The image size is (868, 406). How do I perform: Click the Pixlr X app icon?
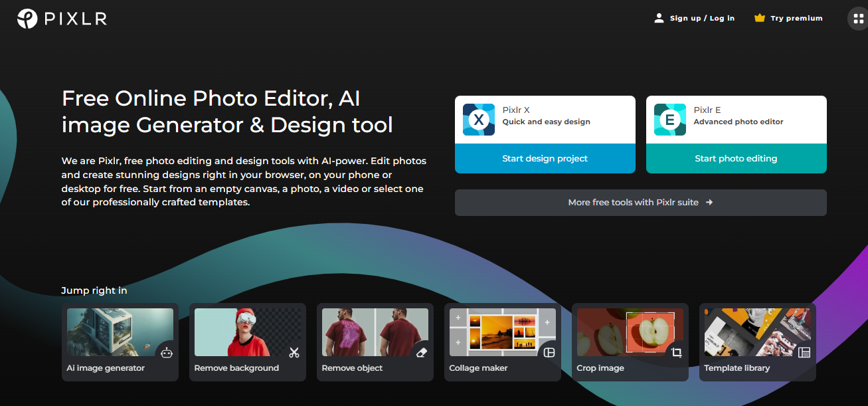pyautogui.click(x=479, y=120)
